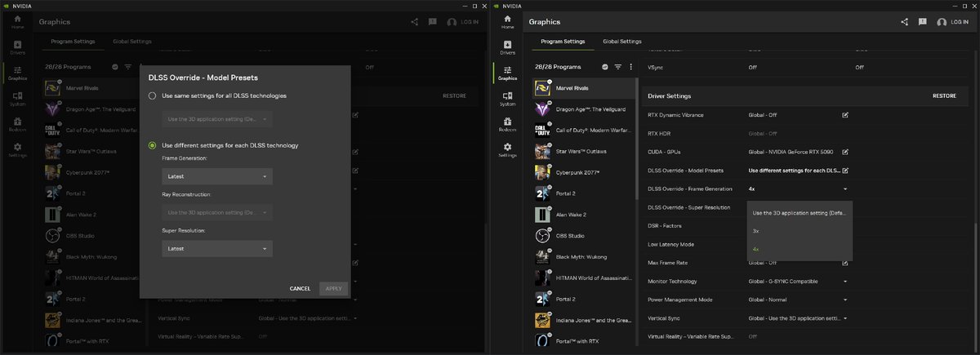The image size is (980, 355).
Task: Choose 'Use same settings for all DLSS technologies'
Action: (152, 96)
